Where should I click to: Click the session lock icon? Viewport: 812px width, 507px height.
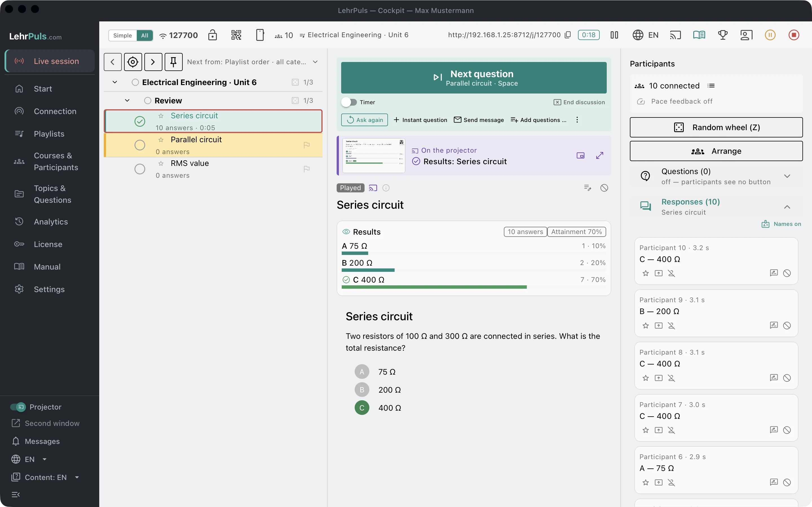(212, 35)
